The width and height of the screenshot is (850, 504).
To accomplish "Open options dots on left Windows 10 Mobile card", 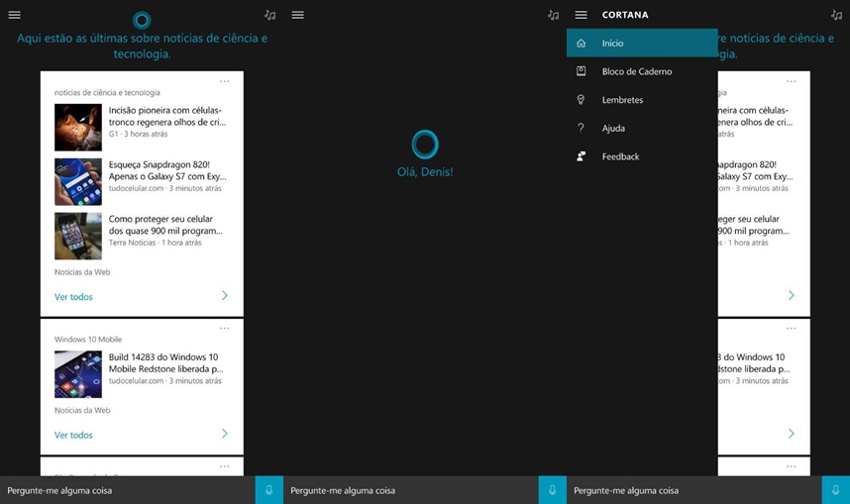I will pos(225,328).
